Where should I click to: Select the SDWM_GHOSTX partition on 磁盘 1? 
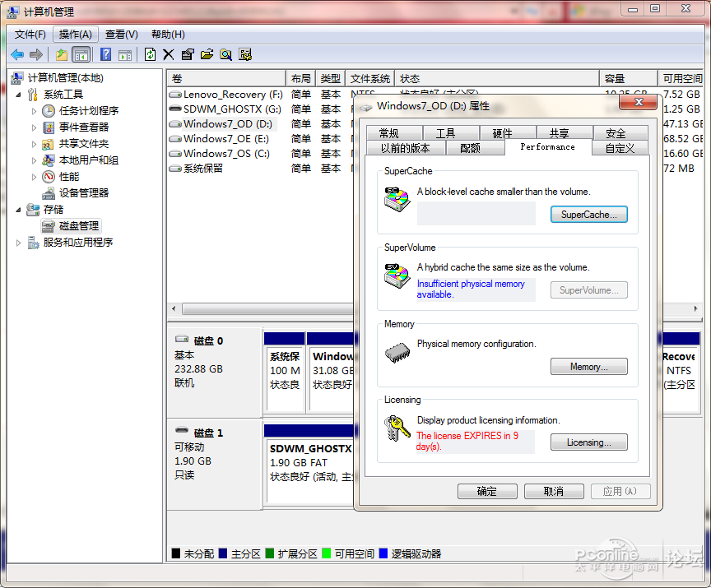(310, 471)
